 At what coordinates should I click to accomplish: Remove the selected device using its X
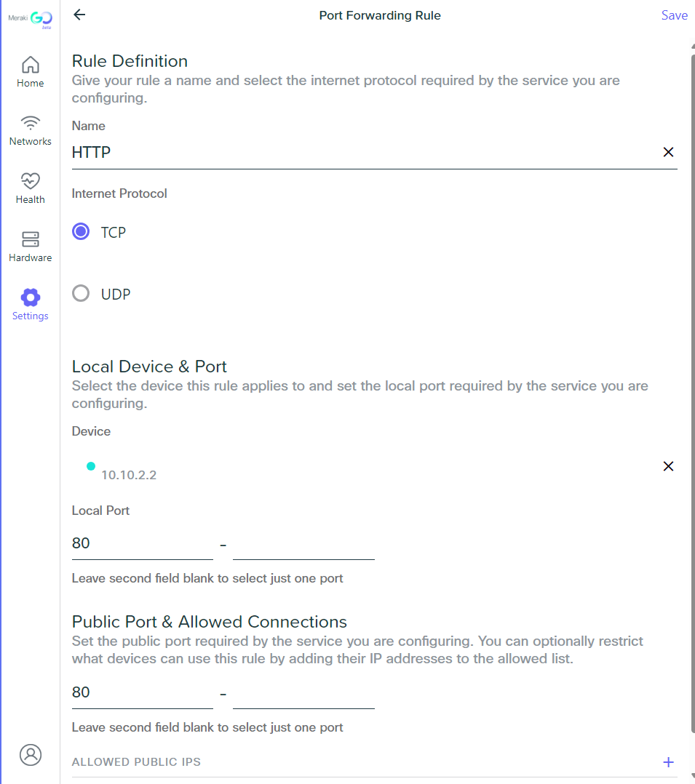[668, 465]
